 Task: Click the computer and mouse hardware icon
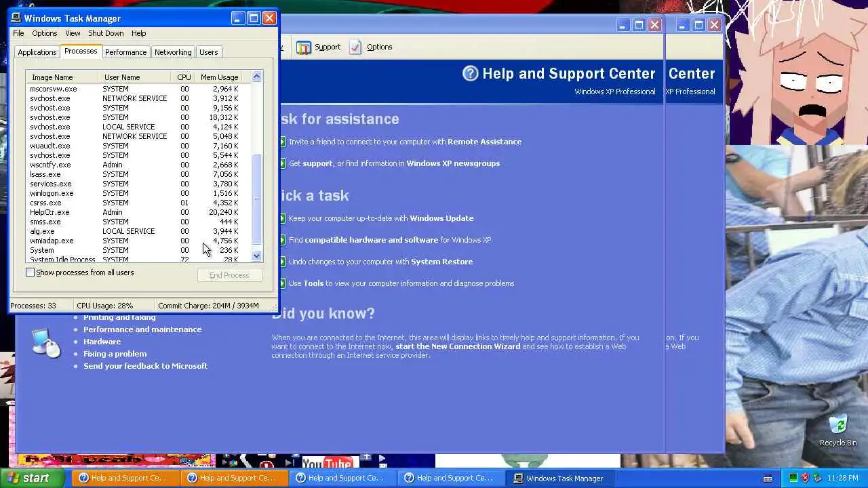tap(46, 342)
